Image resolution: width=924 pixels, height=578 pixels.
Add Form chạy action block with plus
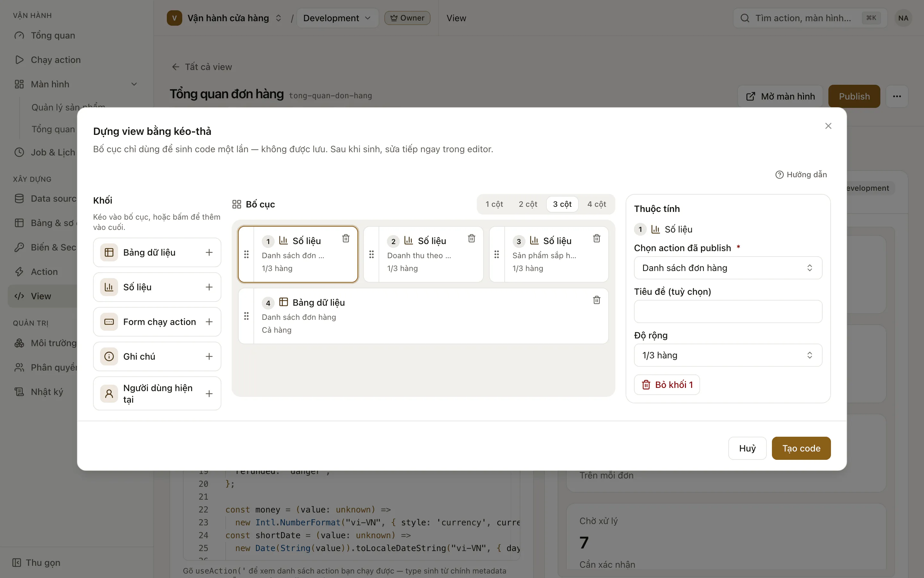(x=209, y=322)
